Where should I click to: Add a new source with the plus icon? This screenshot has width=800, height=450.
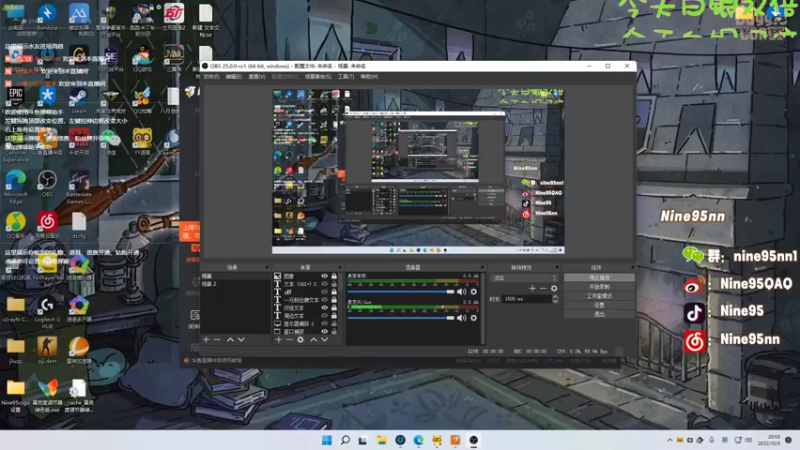pos(279,339)
